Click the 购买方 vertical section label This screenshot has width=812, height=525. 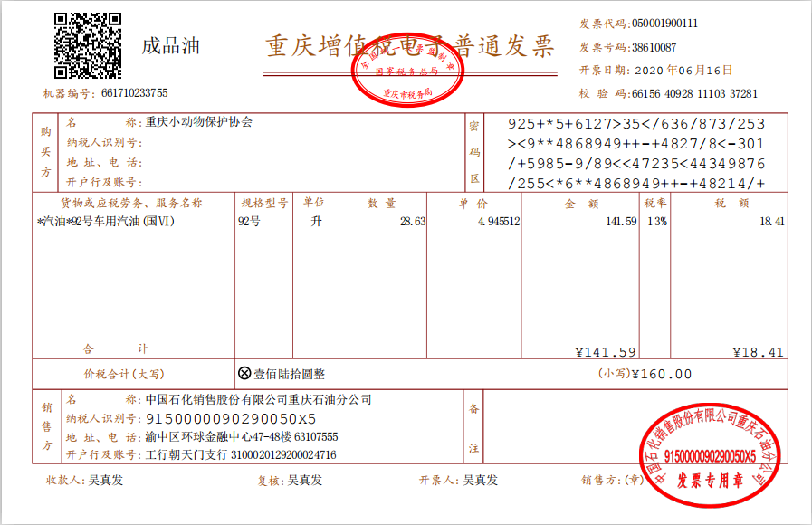click(x=45, y=152)
